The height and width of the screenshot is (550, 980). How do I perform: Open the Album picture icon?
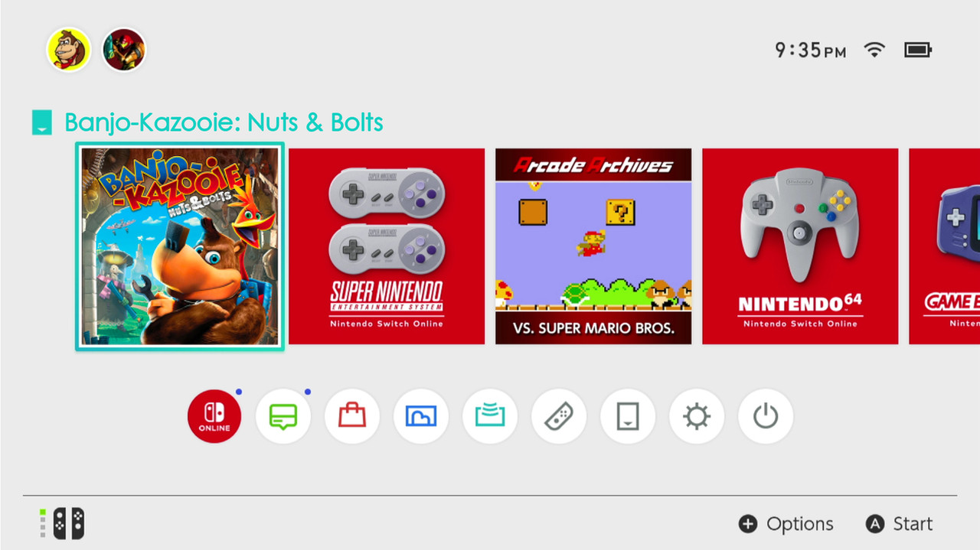click(421, 417)
